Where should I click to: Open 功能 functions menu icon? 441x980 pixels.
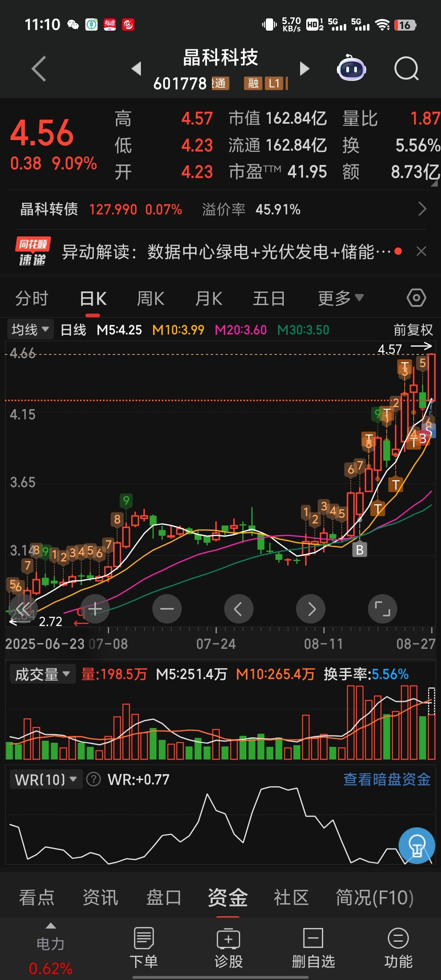pyautogui.click(x=398, y=948)
